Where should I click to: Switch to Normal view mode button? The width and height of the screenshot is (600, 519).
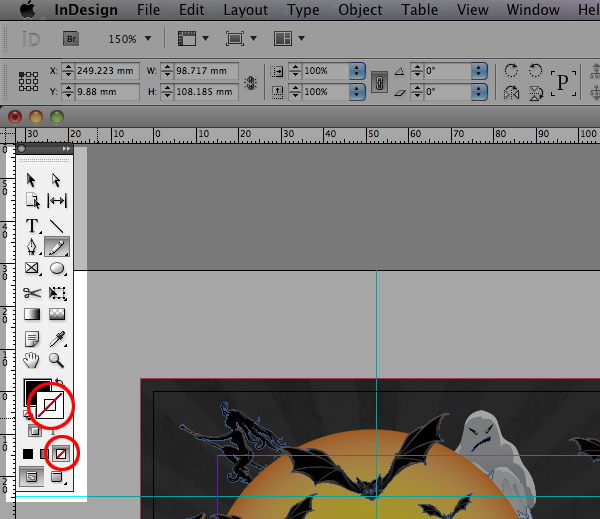point(32,477)
